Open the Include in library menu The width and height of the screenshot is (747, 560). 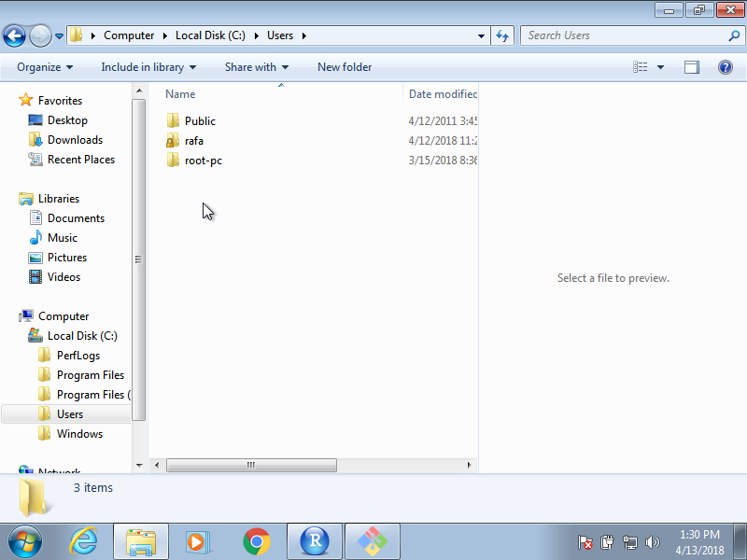point(148,67)
